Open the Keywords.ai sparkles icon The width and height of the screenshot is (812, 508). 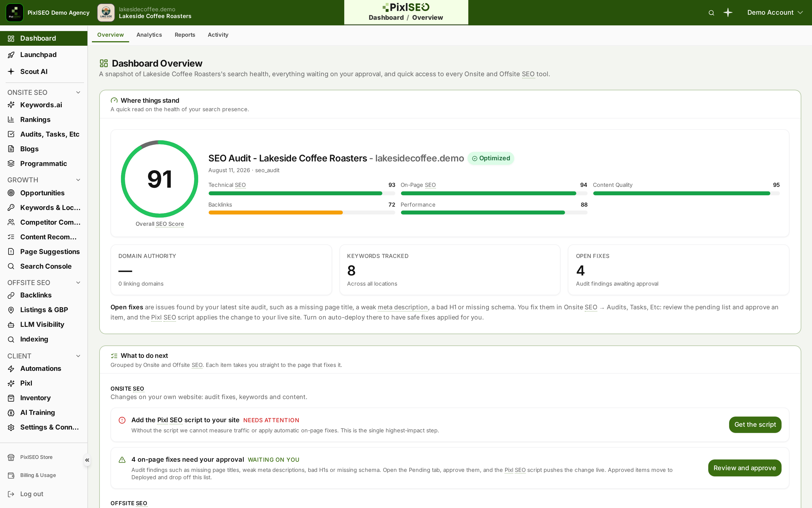click(x=11, y=105)
